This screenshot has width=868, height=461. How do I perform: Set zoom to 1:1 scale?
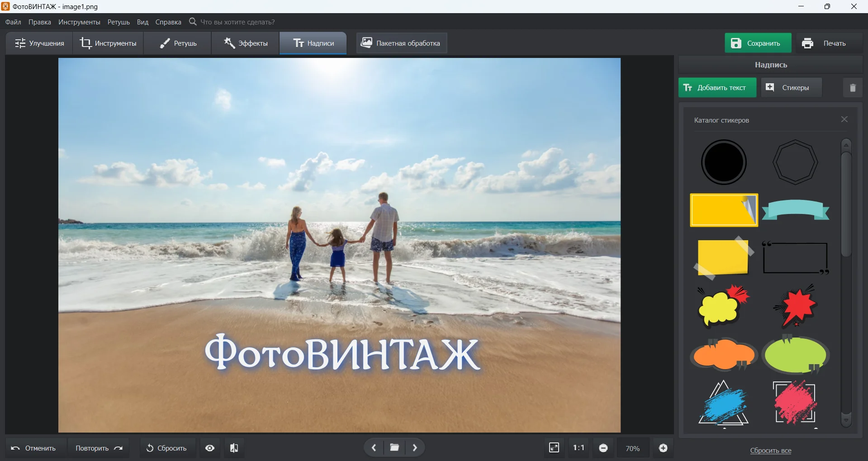coord(579,447)
